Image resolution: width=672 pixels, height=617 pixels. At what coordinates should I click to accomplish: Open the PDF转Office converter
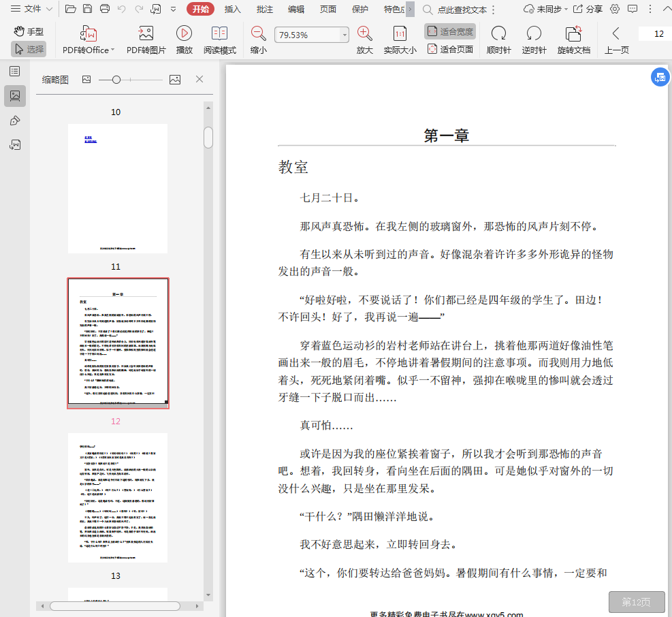click(89, 40)
